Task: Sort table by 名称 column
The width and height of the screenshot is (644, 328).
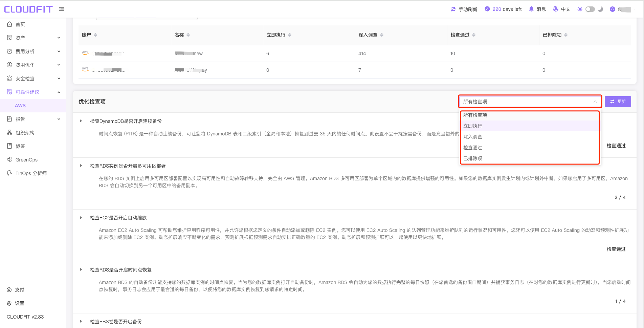Action: tap(188, 35)
